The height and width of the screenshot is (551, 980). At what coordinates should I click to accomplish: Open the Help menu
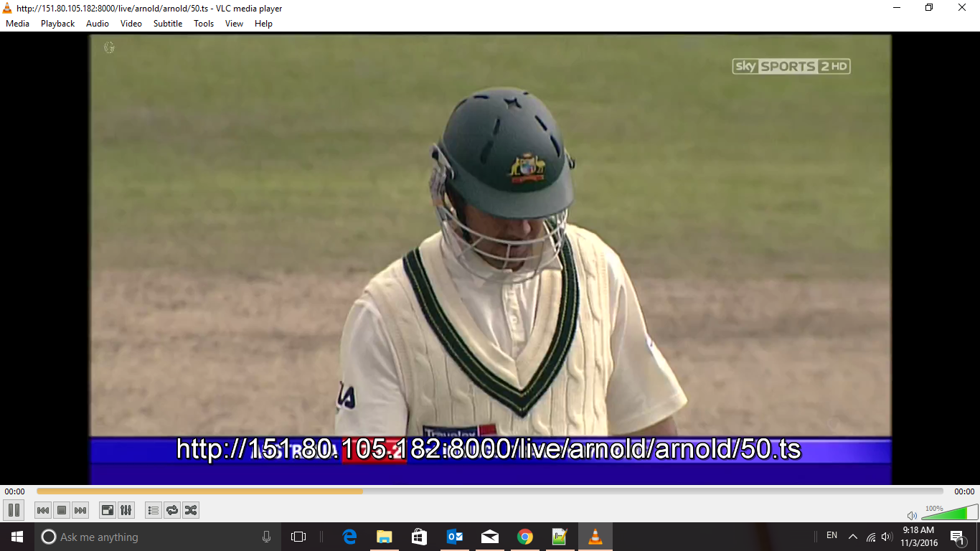263,24
